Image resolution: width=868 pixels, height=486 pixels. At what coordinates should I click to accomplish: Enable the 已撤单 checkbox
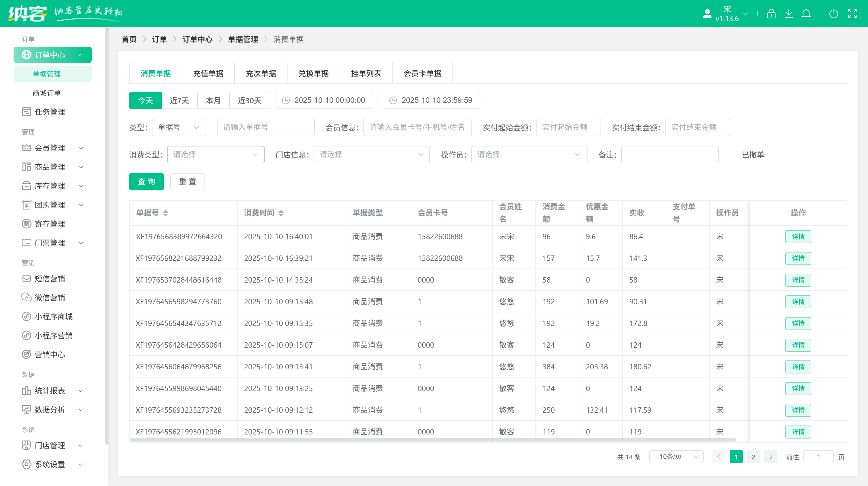pyautogui.click(x=733, y=154)
